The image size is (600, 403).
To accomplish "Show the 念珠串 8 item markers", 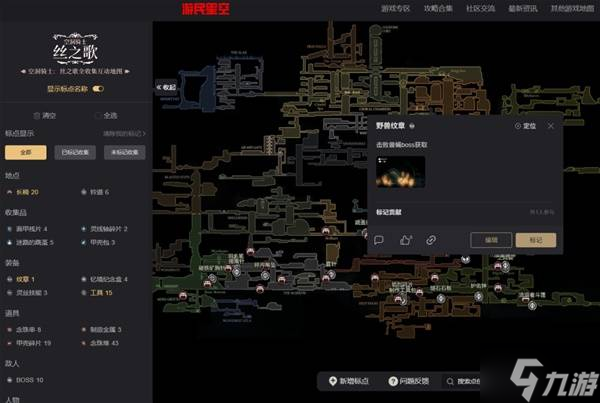I will [24, 330].
